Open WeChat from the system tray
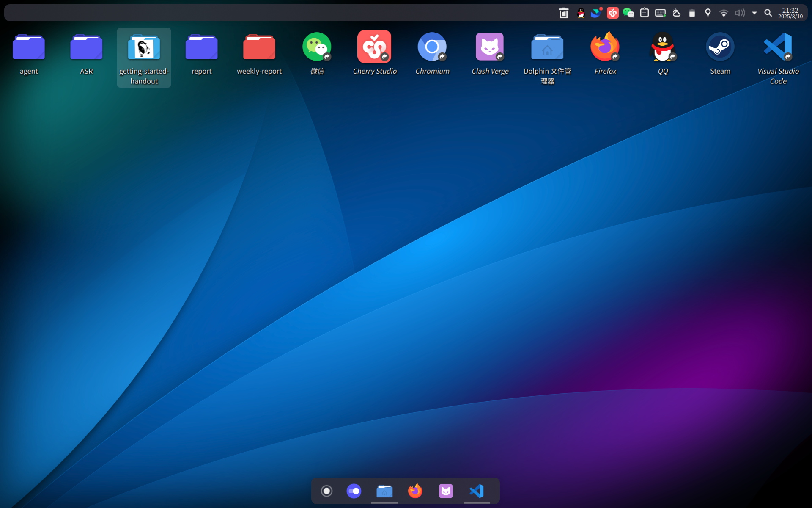812x508 pixels. [629, 13]
